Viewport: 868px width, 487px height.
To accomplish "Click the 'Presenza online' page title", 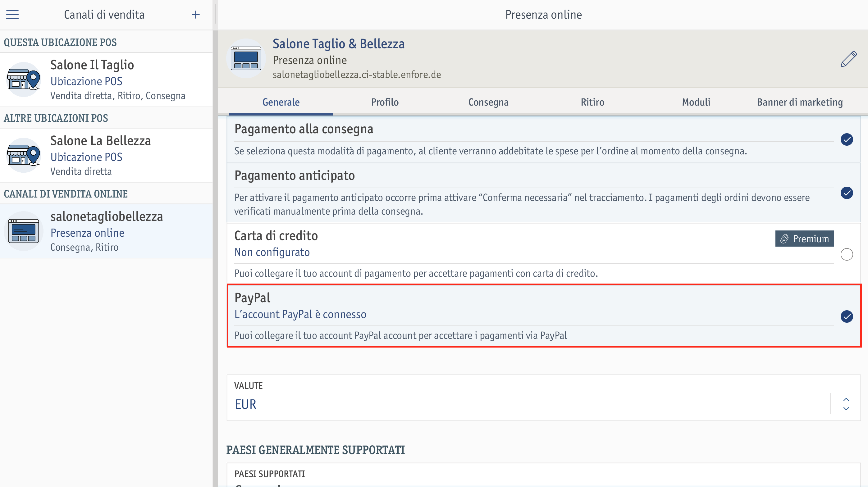I will (x=543, y=15).
